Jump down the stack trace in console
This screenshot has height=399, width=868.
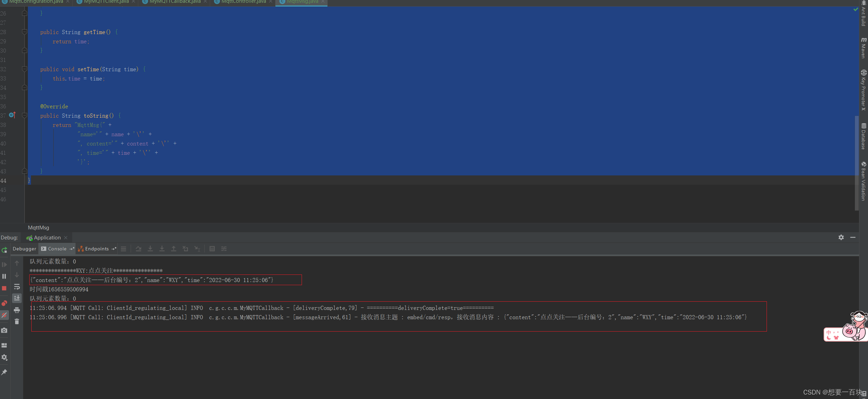(17, 275)
